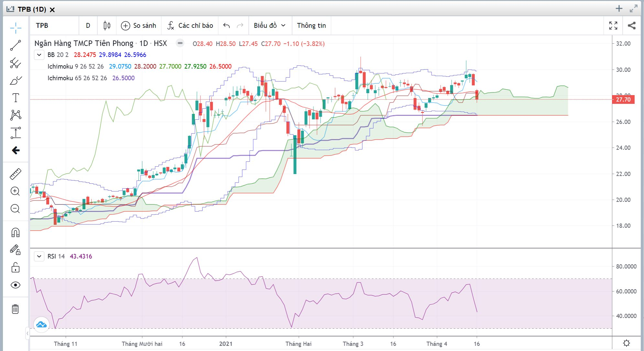The height and width of the screenshot is (351, 644).
Task: Open candlestick chart style selector
Action: [x=107, y=26]
